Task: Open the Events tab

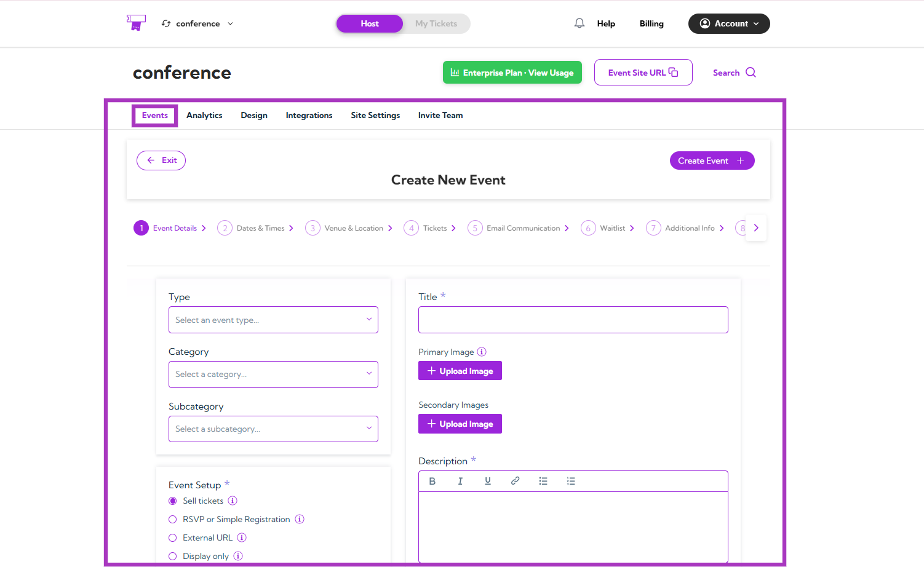Action: 155,115
